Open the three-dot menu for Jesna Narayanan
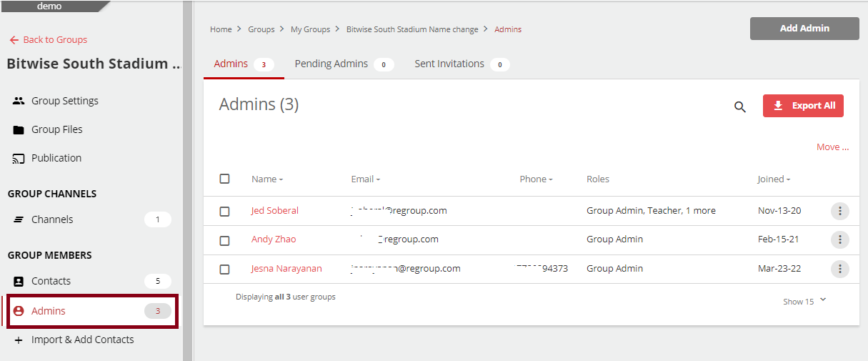The image size is (868, 361). (840, 269)
